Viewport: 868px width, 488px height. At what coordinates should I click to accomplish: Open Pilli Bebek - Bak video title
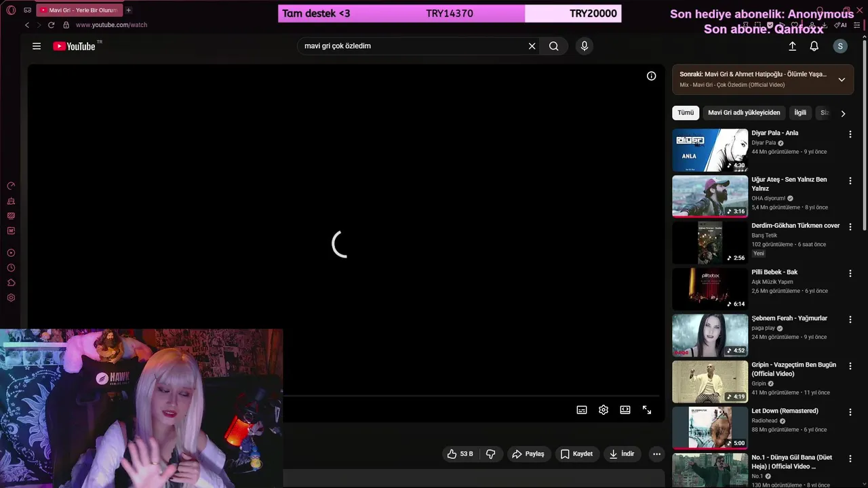click(774, 272)
